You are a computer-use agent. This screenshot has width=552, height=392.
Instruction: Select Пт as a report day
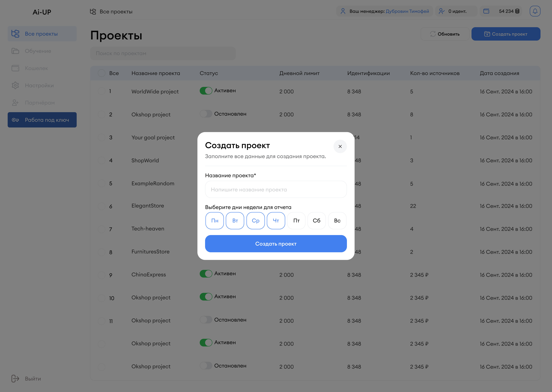click(296, 220)
